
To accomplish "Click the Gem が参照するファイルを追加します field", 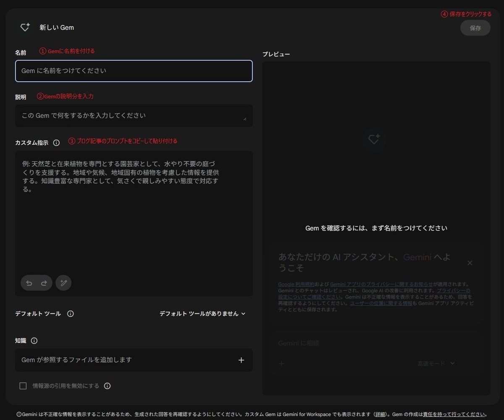I will [x=134, y=360].
